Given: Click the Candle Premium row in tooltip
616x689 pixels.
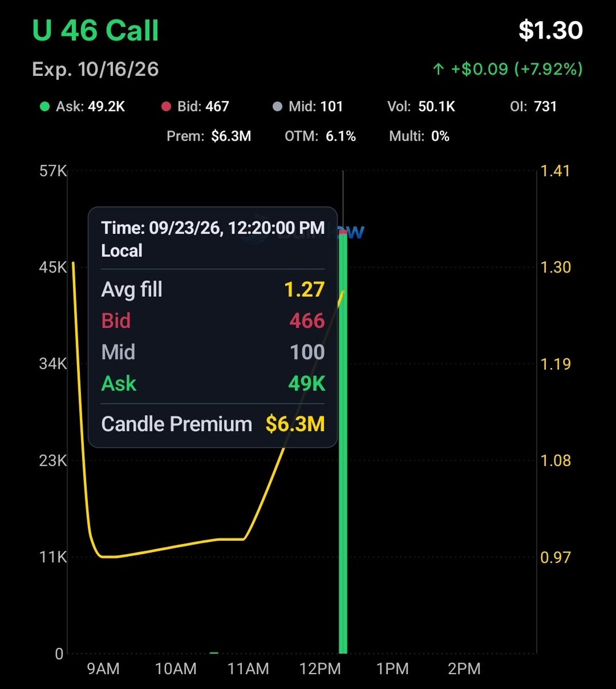Looking at the screenshot, I should tap(213, 424).
